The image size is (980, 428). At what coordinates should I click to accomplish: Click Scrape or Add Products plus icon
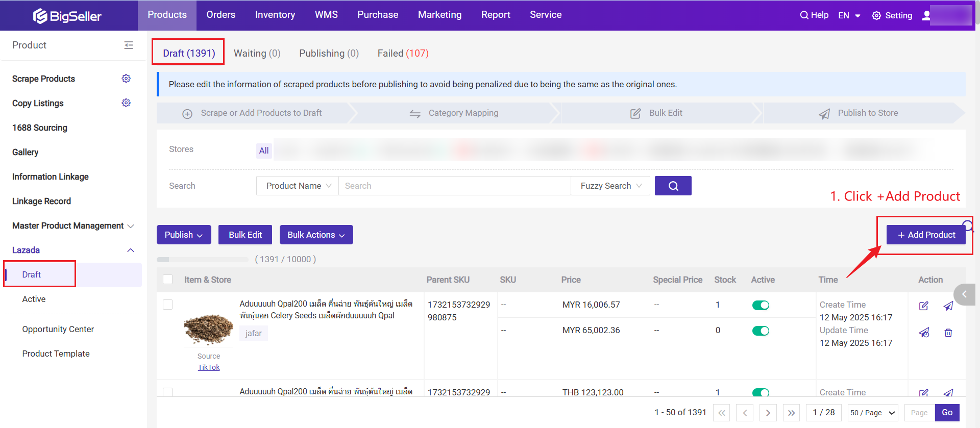[187, 114]
